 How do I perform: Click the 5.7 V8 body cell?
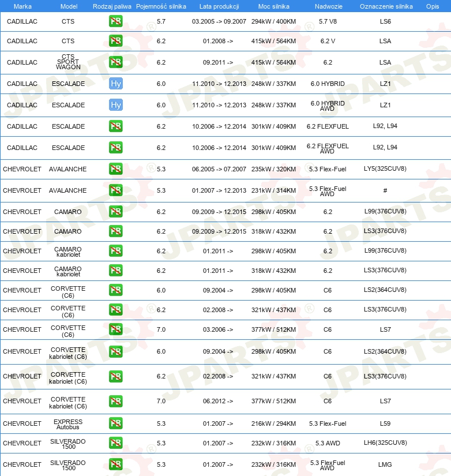(328, 21)
